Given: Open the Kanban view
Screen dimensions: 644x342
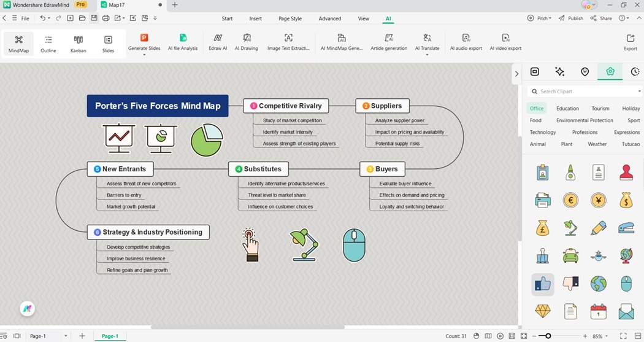Looking at the screenshot, I should point(78,44).
